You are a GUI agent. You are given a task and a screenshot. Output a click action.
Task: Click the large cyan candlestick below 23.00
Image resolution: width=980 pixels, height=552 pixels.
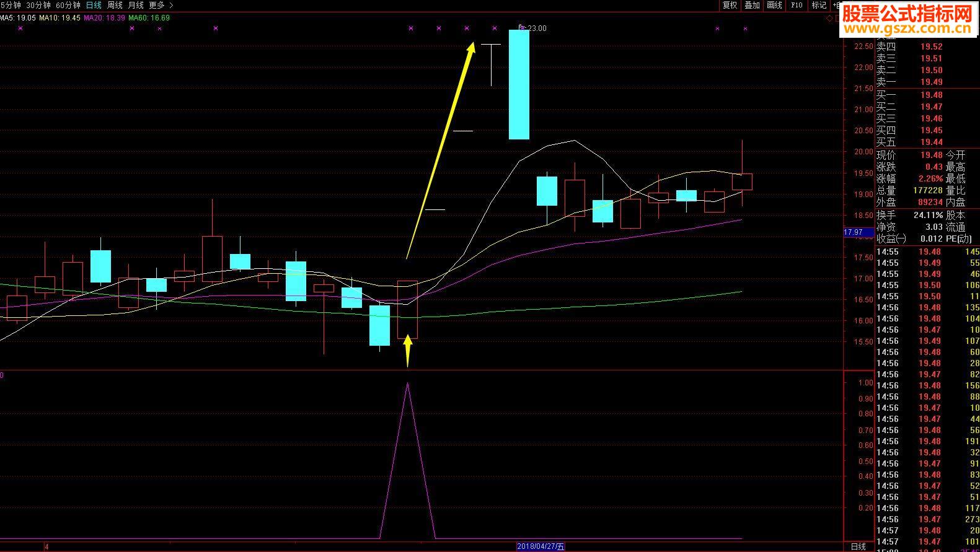(x=519, y=84)
